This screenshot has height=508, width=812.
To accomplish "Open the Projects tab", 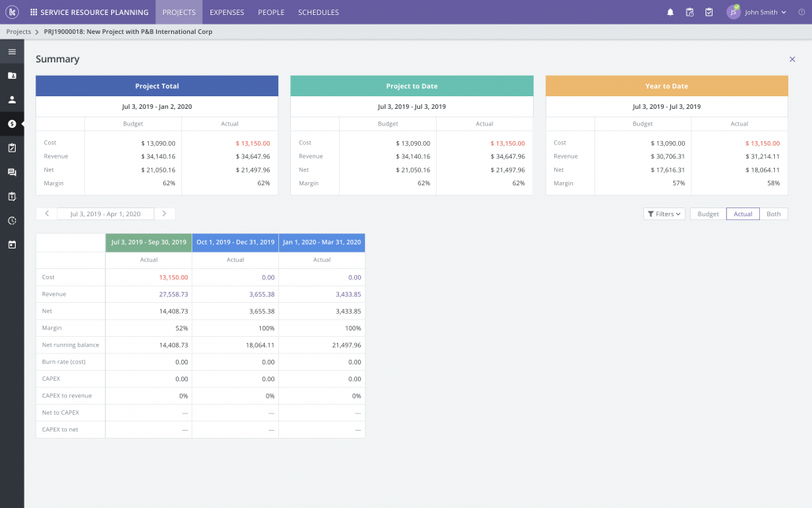I will [x=179, y=12].
